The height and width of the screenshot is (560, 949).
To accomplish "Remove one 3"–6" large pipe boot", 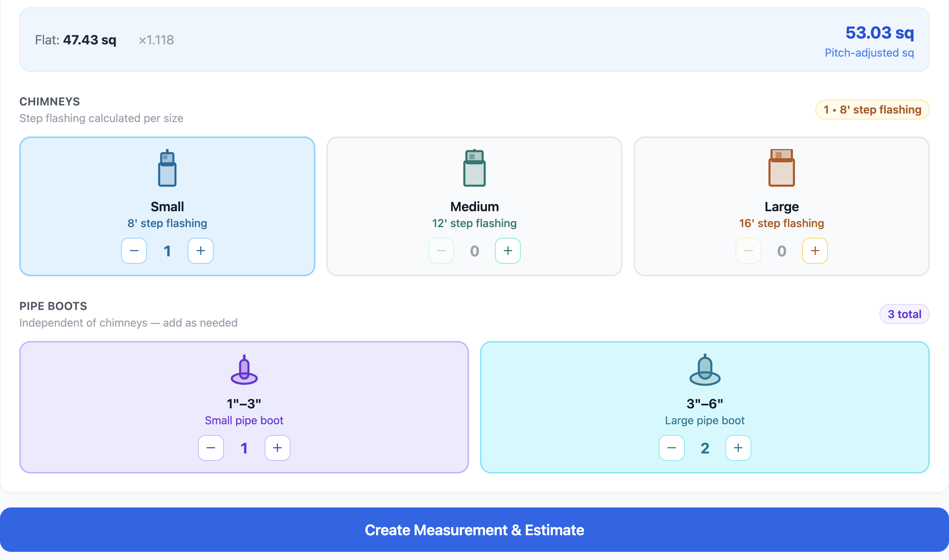I will pos(671,448).
